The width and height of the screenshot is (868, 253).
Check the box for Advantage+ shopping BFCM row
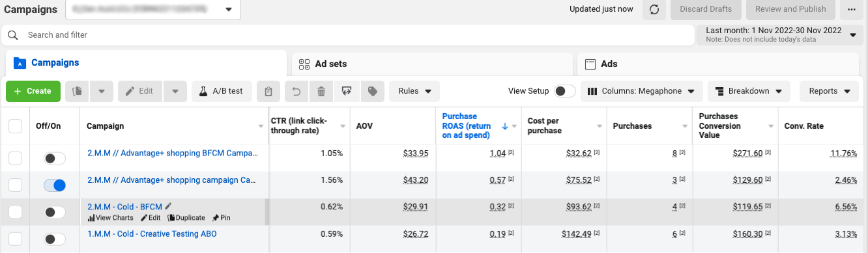[x=15, y=158]
